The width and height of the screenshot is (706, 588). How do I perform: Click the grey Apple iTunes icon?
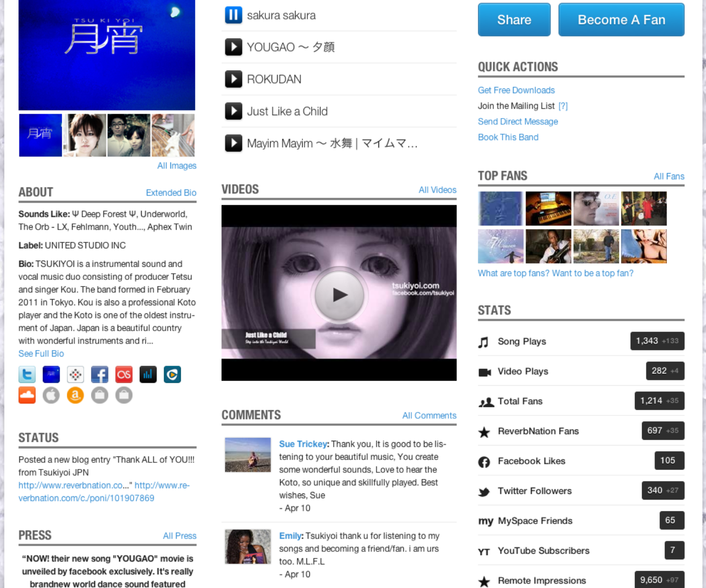pyautogui.click(x=51, y=395)
